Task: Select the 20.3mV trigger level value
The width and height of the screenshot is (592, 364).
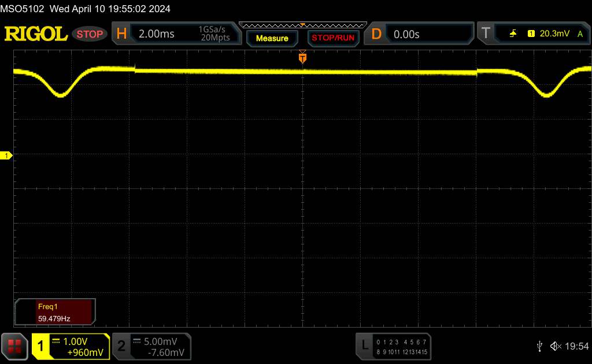Action: coord(554,34)
